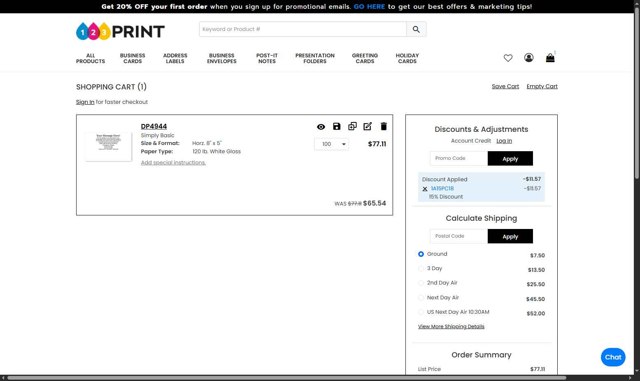Focus the keyword search field
The width and height of the screenshot is (640, 381).
[302, 29]
